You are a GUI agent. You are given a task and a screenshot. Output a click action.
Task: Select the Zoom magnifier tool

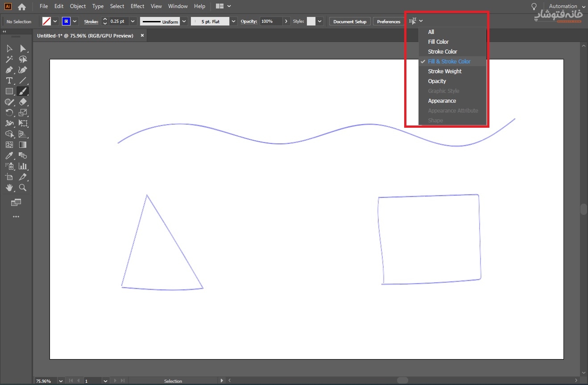point(23,188)
